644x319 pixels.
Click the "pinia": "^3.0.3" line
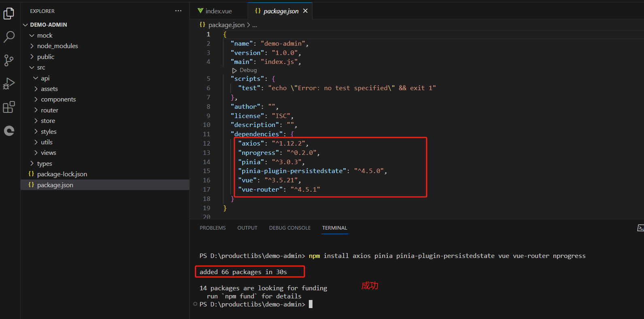[x=272, y=162]
